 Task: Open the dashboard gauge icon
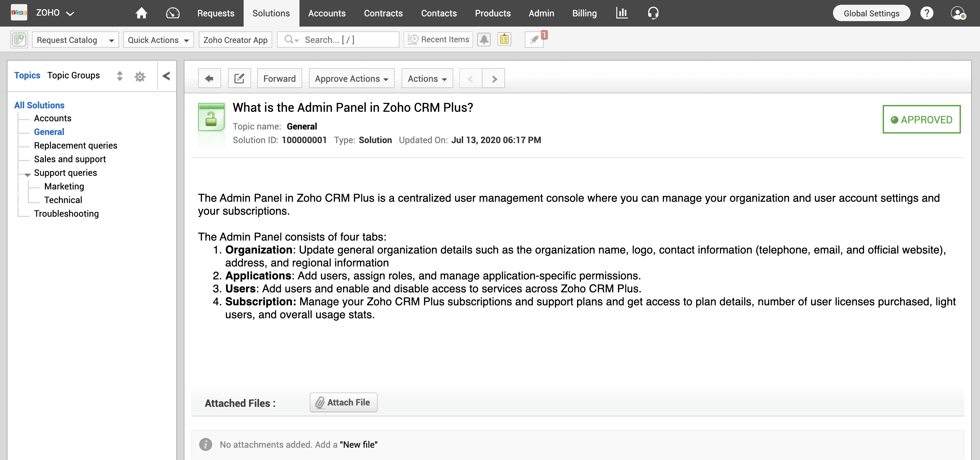click(x=173, y=13)
